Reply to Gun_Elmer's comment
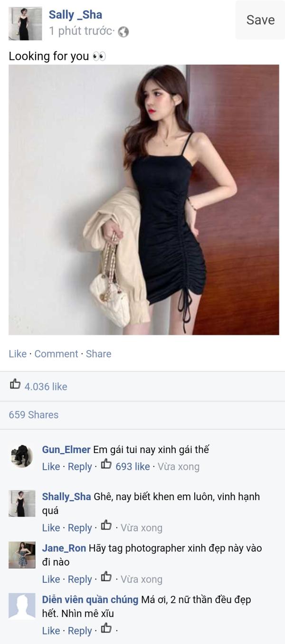This screenshot has width=285, height=644. click(80, 466)
